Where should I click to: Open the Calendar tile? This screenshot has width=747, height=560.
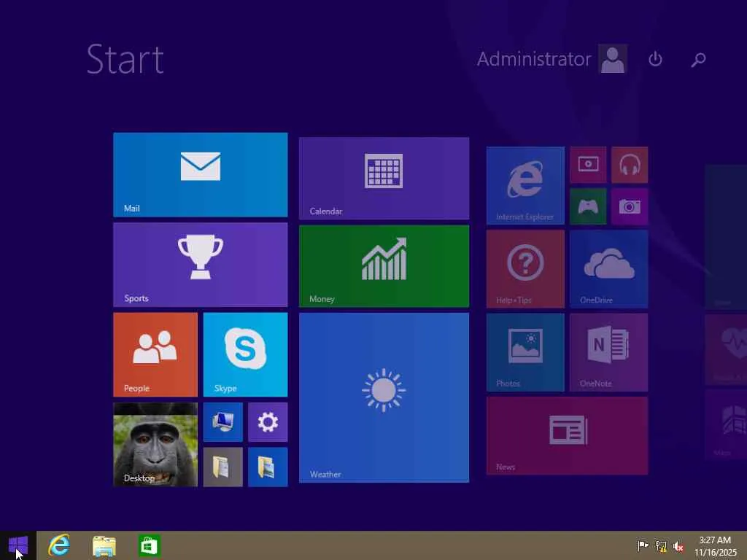[x=384, y=179]
